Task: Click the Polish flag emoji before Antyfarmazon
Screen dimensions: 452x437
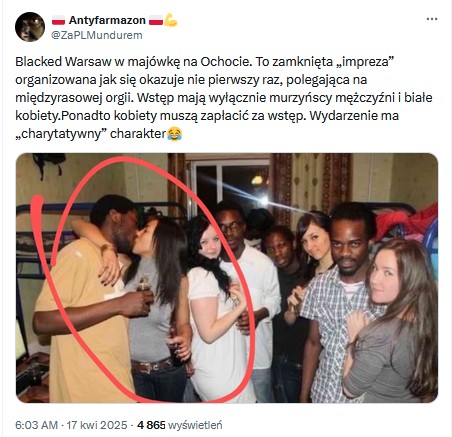Action: (x=58, y=20)
